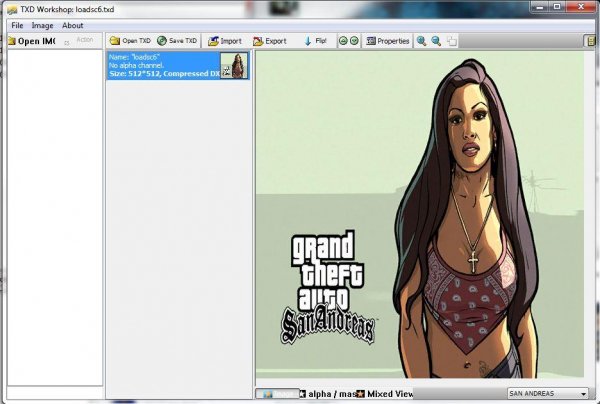This screenshot has width=600, height=404.
Task: Click the Image view tab at bottom
Action: (278, 394)
